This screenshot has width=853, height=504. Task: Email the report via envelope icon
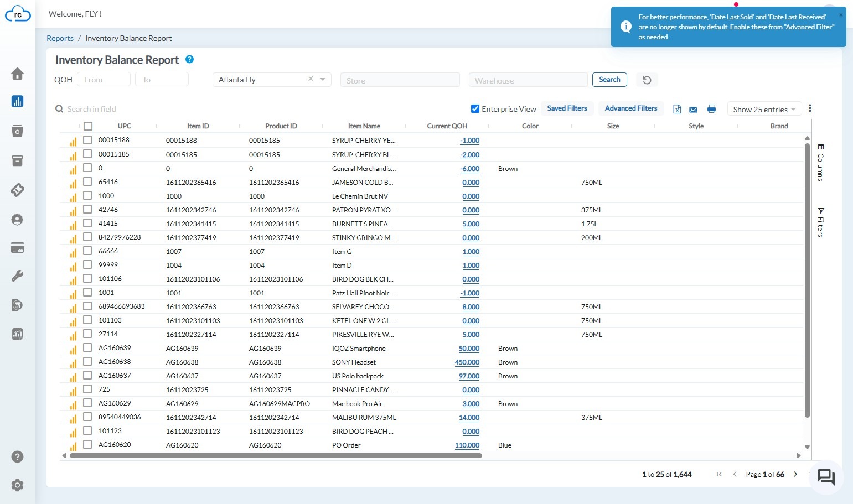(x=694, y=109)
